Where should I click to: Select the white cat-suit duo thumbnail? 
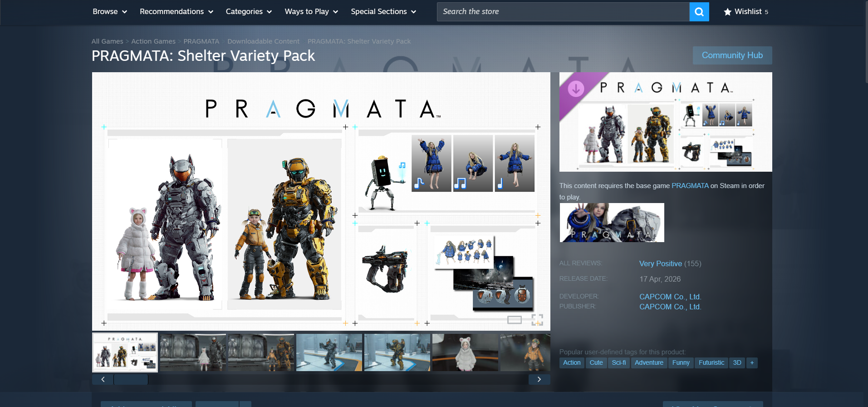(x=193, y=352)
